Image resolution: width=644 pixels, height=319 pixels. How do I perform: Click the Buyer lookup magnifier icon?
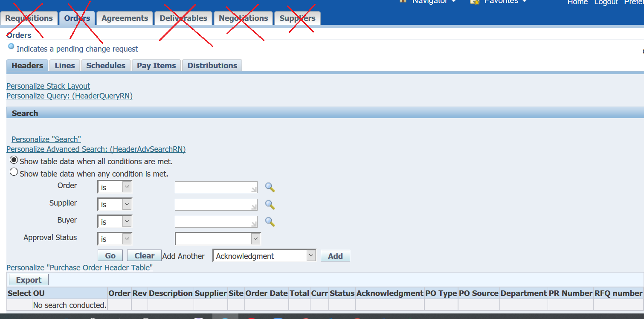[x=270, y=221]
